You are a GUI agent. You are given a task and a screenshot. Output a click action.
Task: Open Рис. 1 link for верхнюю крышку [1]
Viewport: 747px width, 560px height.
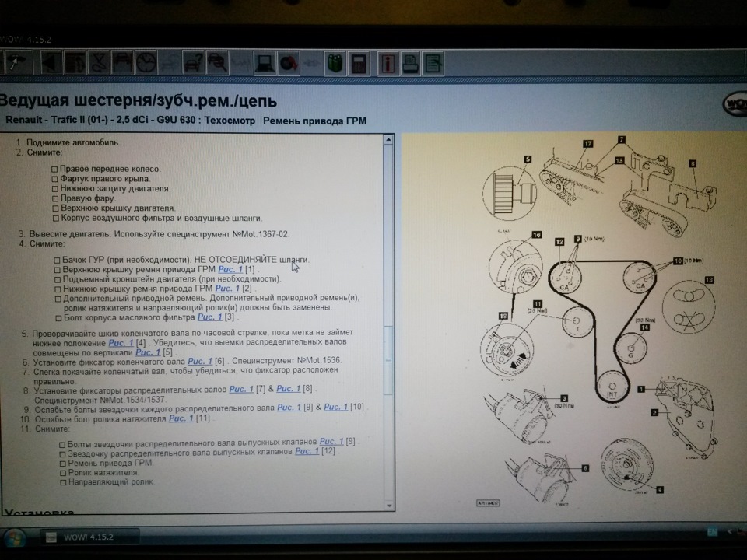[x=230, y=270]
